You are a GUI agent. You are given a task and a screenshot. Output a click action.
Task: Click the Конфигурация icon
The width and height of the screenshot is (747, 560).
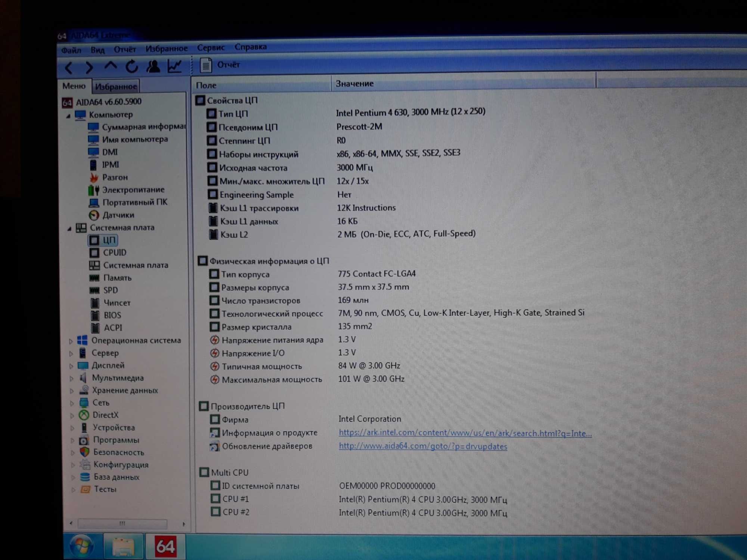[x=85, y=465]
